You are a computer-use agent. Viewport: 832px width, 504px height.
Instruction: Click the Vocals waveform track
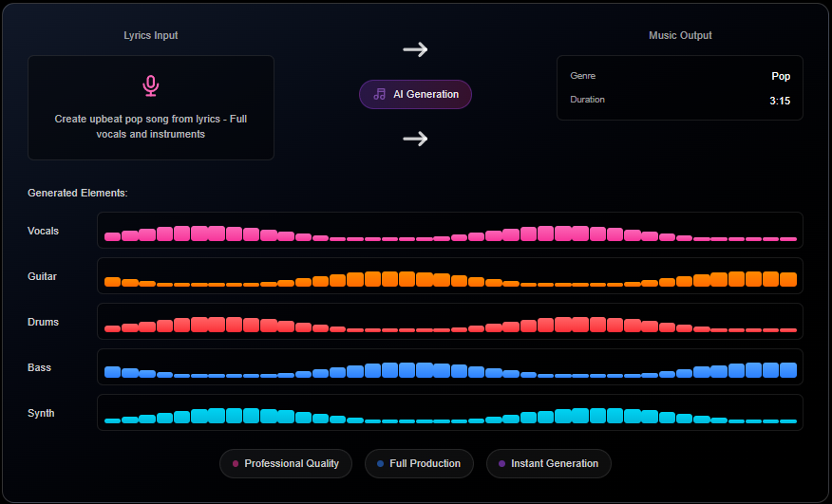(x=450, y=231)
